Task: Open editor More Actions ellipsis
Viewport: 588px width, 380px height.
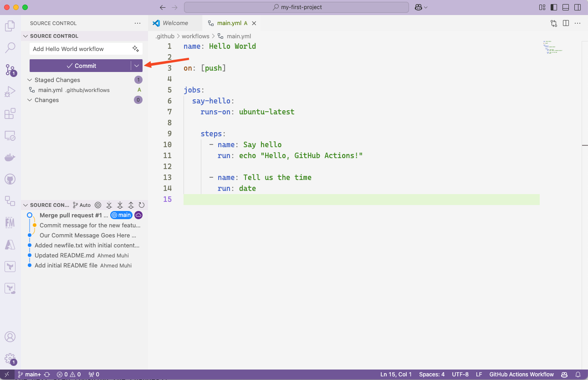Action: click(x=578, y=23)
